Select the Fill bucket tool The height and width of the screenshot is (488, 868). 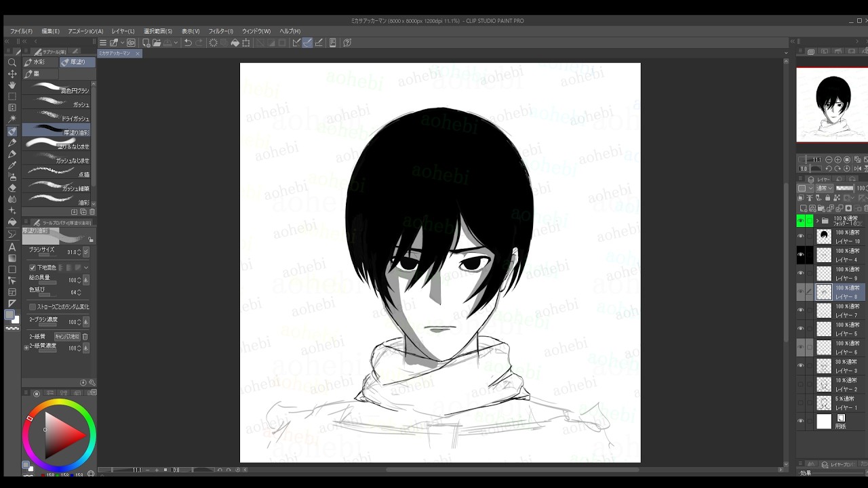[12, 222]
